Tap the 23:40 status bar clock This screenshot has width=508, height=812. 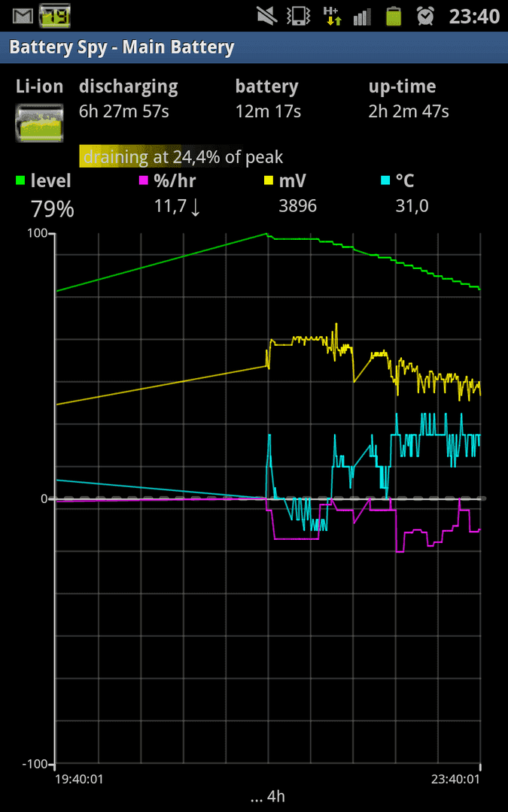click(474, 17)
